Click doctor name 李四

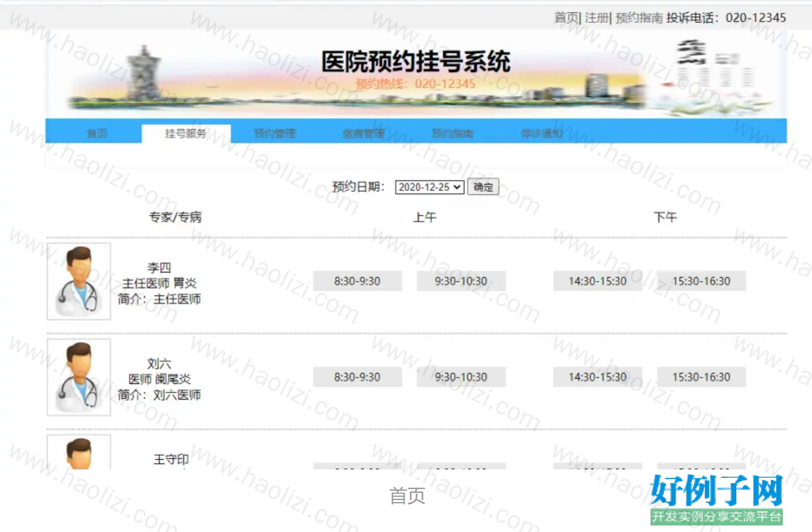pos(159,268)
